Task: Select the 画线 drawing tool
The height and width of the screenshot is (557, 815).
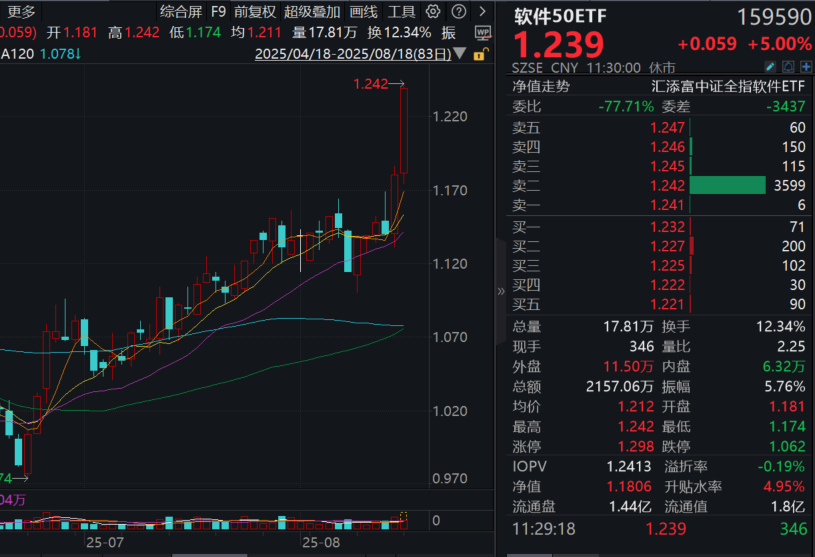Action: tap(364, 12)
